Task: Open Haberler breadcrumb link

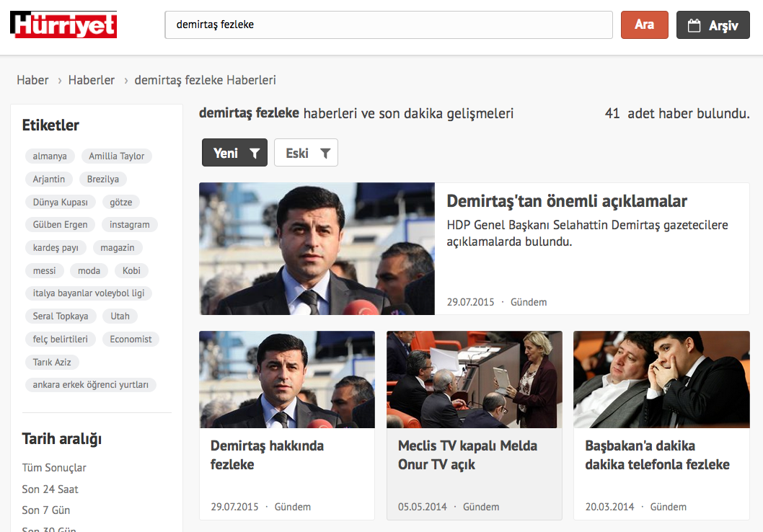Action: (x=92, y=80)
